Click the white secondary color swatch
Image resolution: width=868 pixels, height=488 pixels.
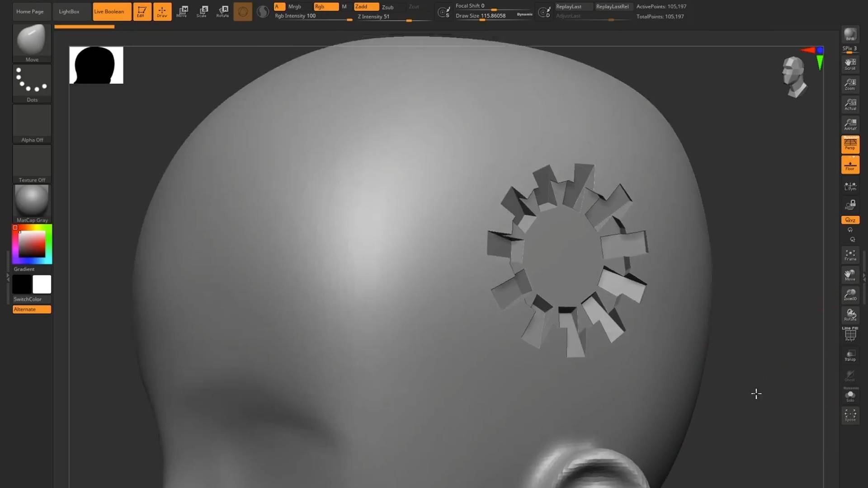pos(42,285)
